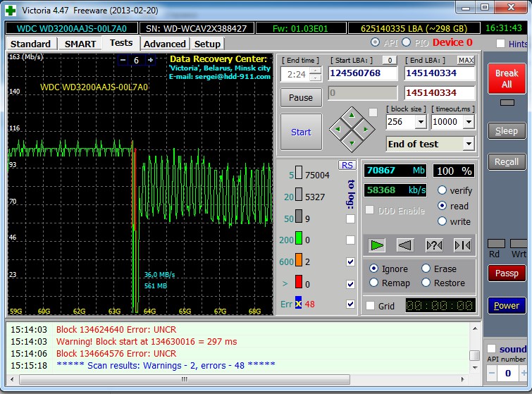Click the up arrow on the navigation diamond
The width and height of the screenshot is (532, 394).
pyautogui.click(x=352, y=115)
